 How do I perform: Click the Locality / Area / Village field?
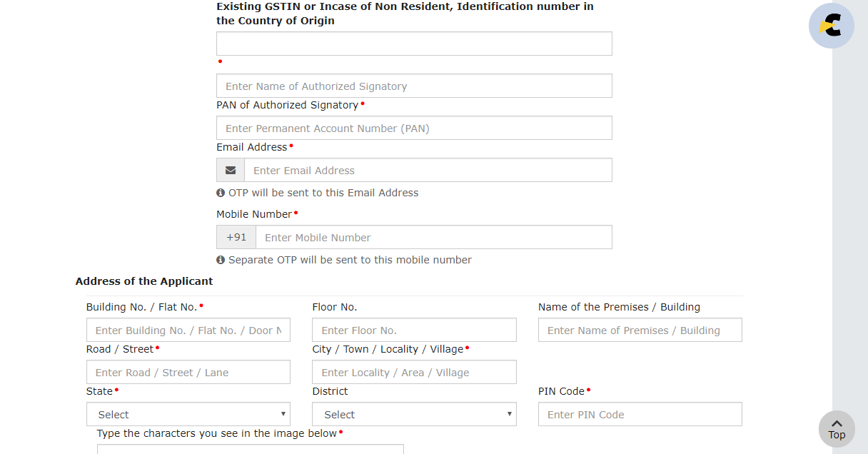pos(414,373)
